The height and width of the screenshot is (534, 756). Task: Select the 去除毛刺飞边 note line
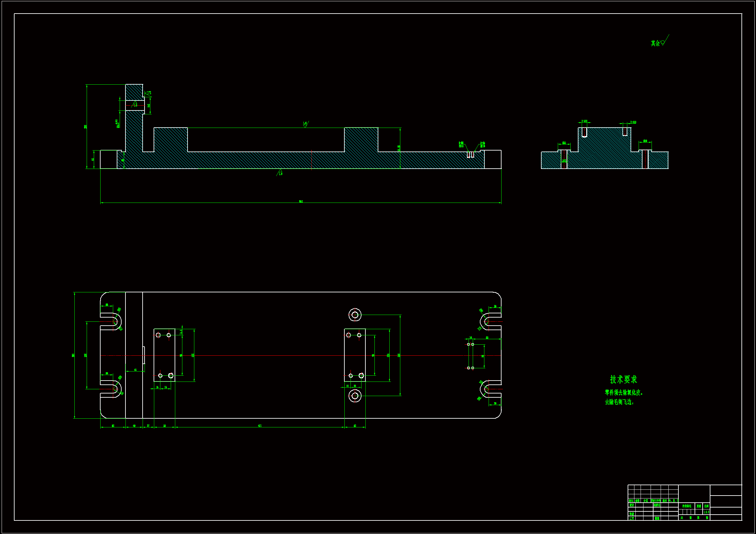pyautogui.click(x=619, y=402)
